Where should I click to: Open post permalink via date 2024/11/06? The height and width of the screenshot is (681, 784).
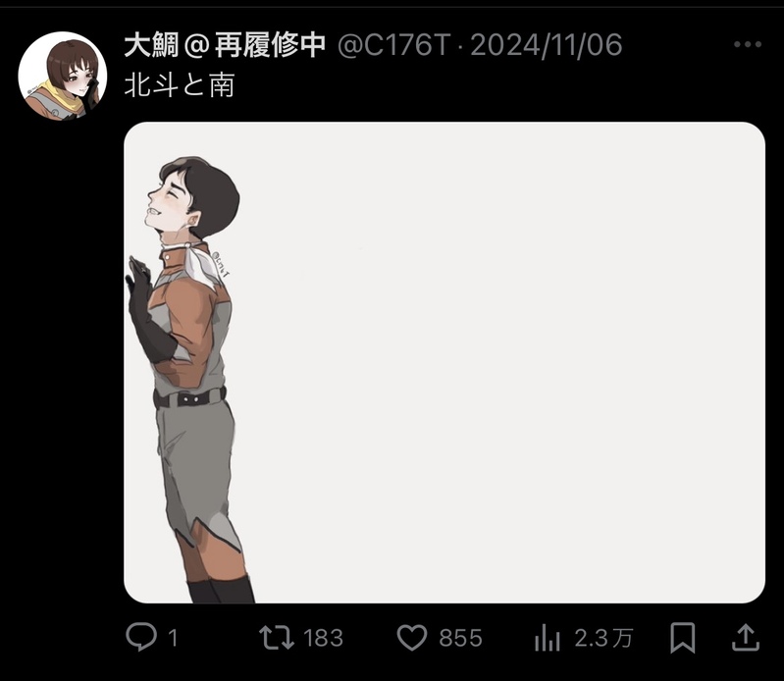pyautogui.click(x=546, y=45)
